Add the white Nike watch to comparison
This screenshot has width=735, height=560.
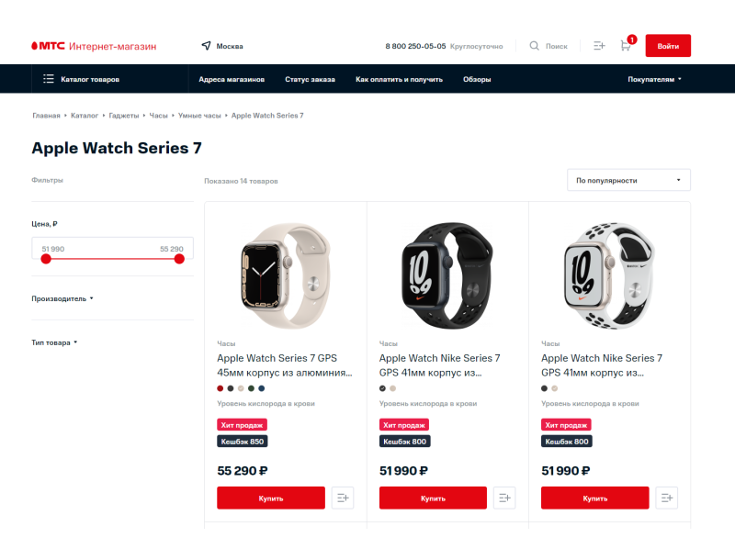(x=667, y=498)
